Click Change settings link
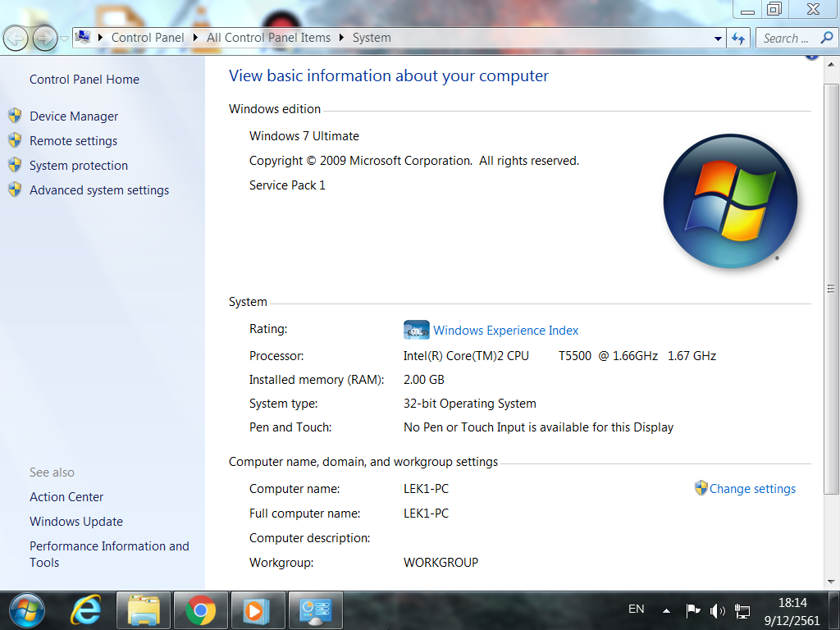840x630 pixels. (x=752, y=489)
